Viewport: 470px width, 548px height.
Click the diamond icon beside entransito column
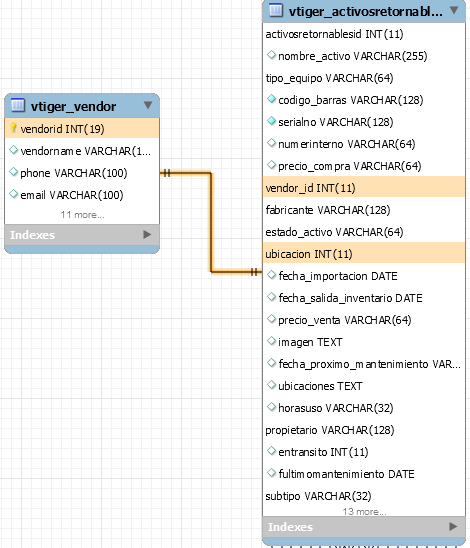click(271, 451)
